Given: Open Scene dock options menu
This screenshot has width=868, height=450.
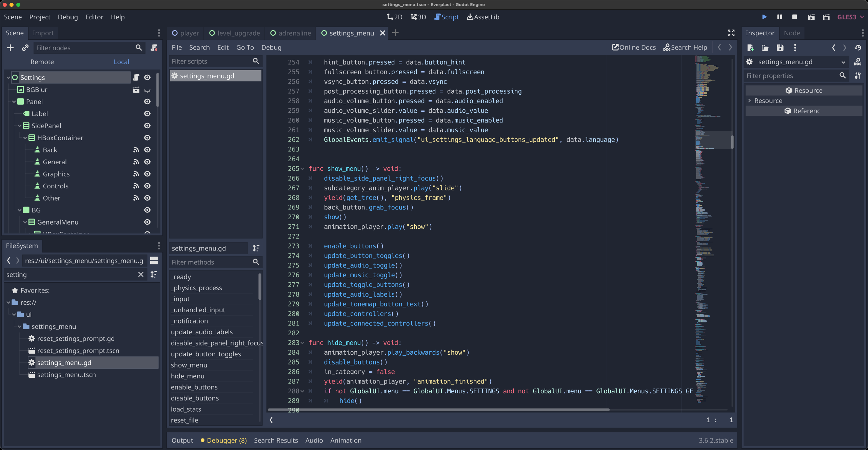Looking at the screenshot, I should coord(159,33).
